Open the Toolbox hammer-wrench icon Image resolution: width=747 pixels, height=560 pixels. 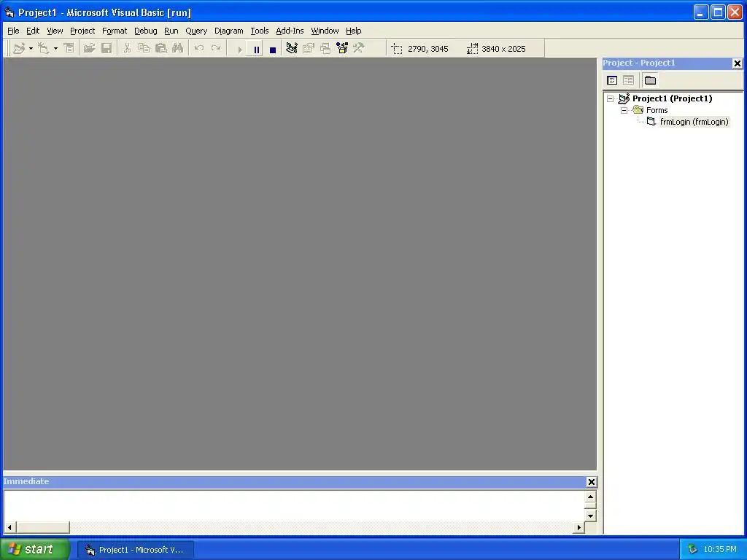359,49
